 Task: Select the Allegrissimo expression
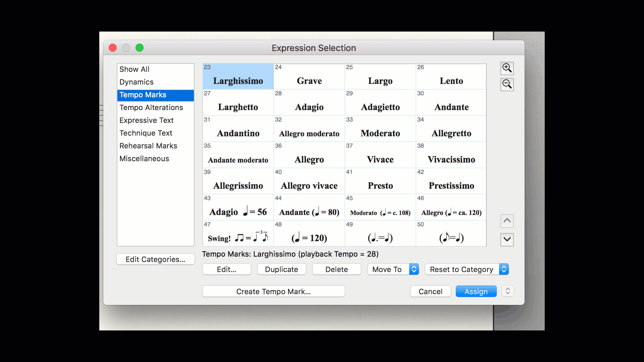click(x=238, y=181)
